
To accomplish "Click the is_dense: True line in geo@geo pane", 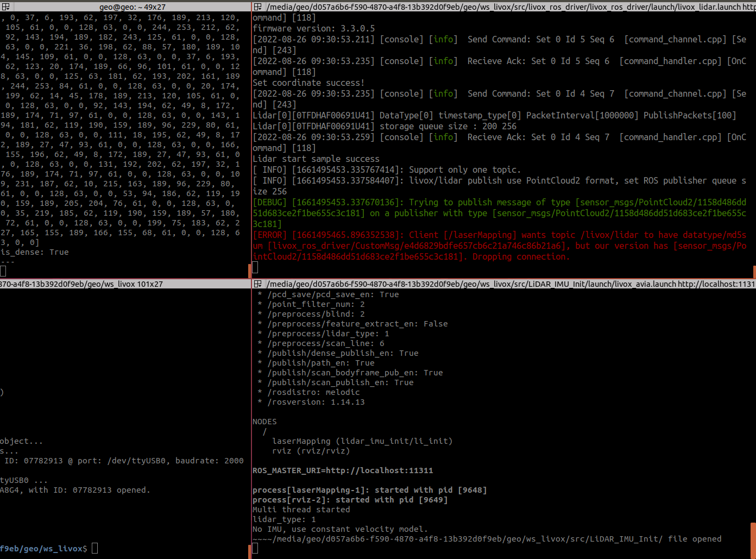I will pos(34,252).
